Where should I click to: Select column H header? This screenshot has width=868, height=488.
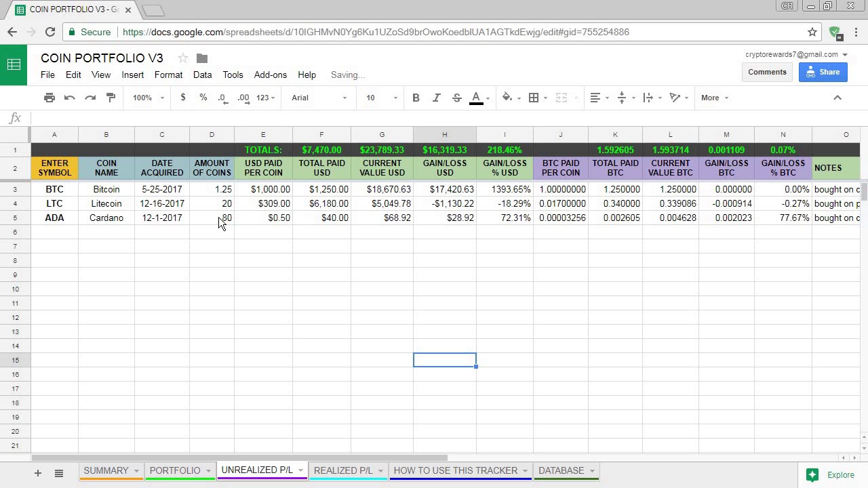tap(444, 134)
